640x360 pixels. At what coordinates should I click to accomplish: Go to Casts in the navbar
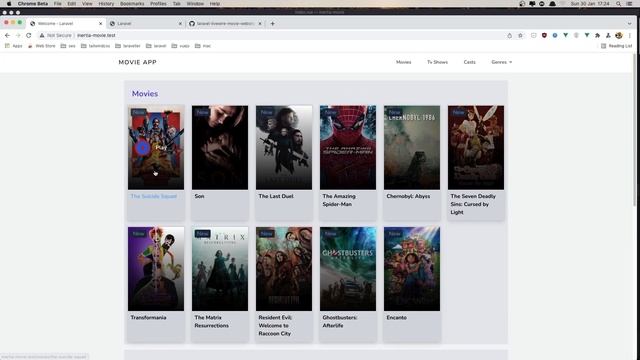click(469, 62)
